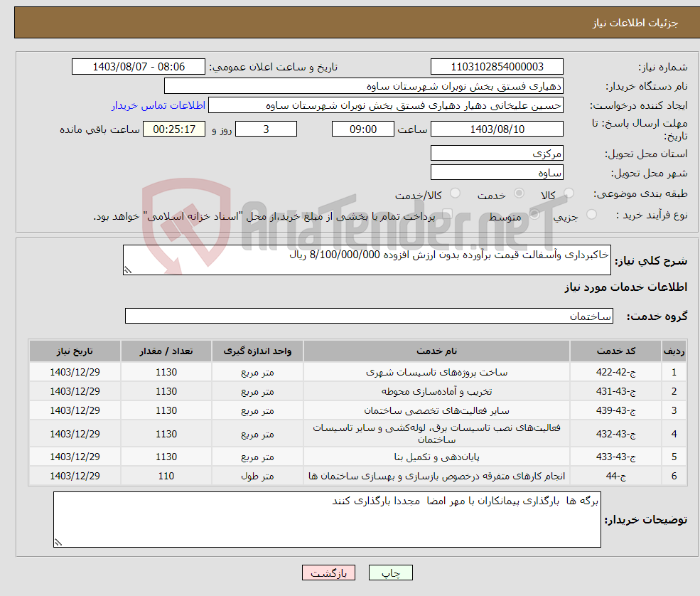Select the جزیی purchase type radio

pyautogui.click(x=591, y=215)
